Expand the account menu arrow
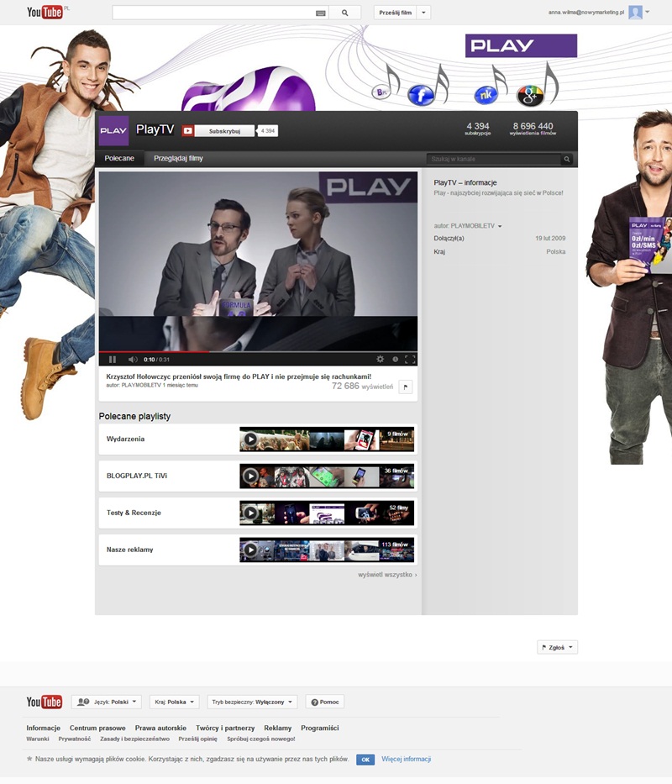Image resolution: width=672 pixels, height=784 pixels. 648,12
